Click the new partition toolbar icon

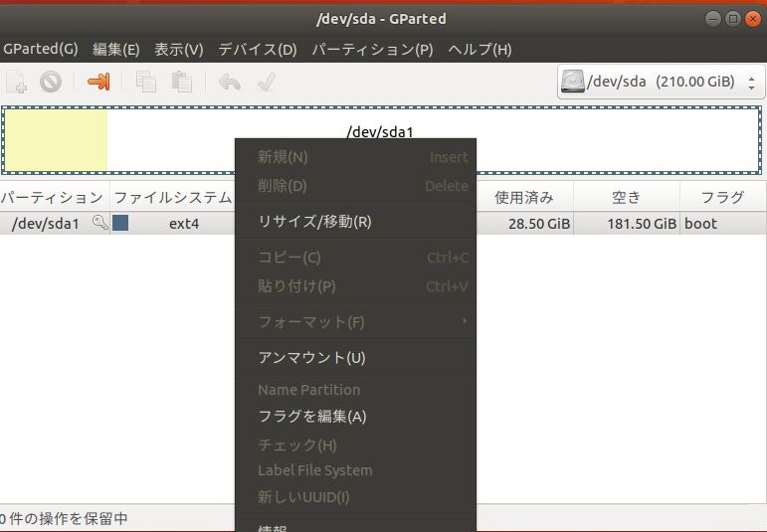click(x=16, y=82)
